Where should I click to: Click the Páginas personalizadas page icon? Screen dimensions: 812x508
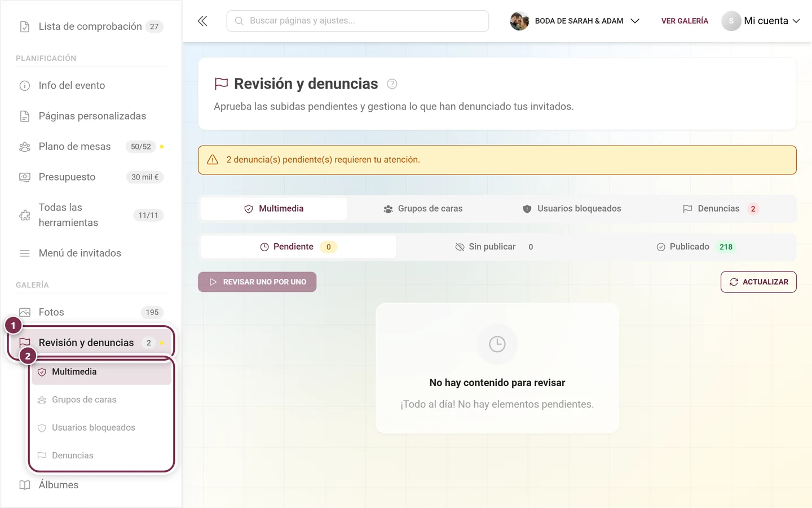(25, 116)
